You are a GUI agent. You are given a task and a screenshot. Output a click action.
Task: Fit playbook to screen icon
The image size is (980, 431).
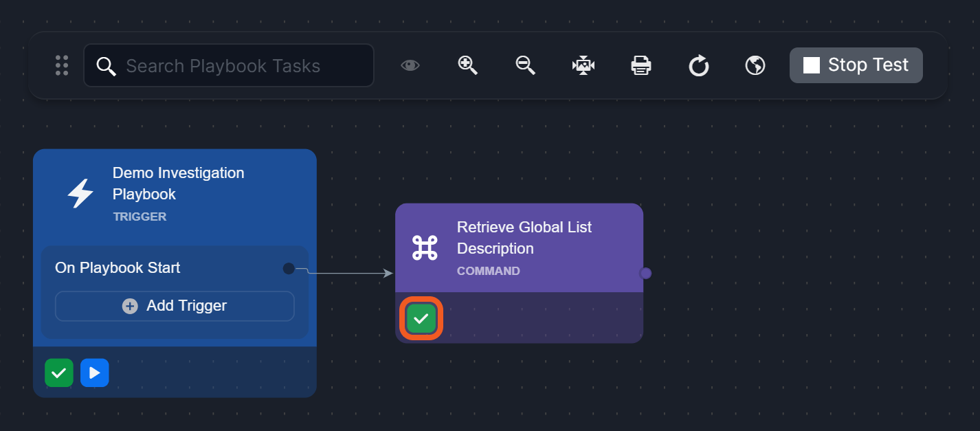point(583,65)
